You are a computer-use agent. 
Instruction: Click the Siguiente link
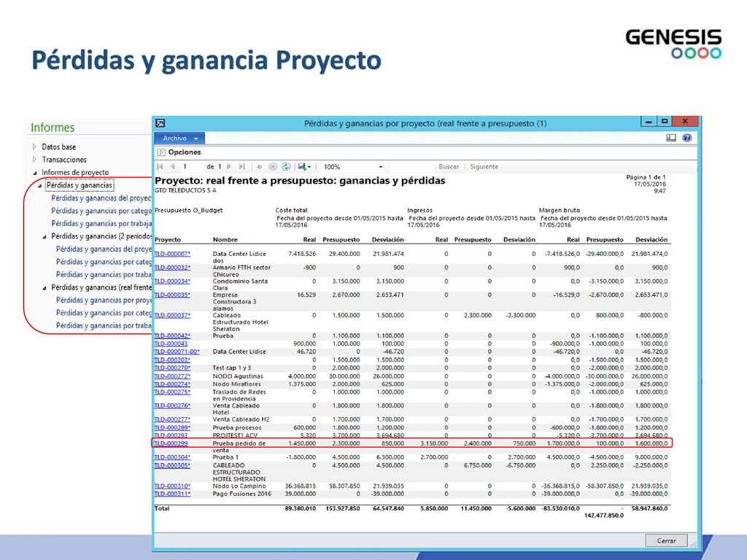point(484,167)
